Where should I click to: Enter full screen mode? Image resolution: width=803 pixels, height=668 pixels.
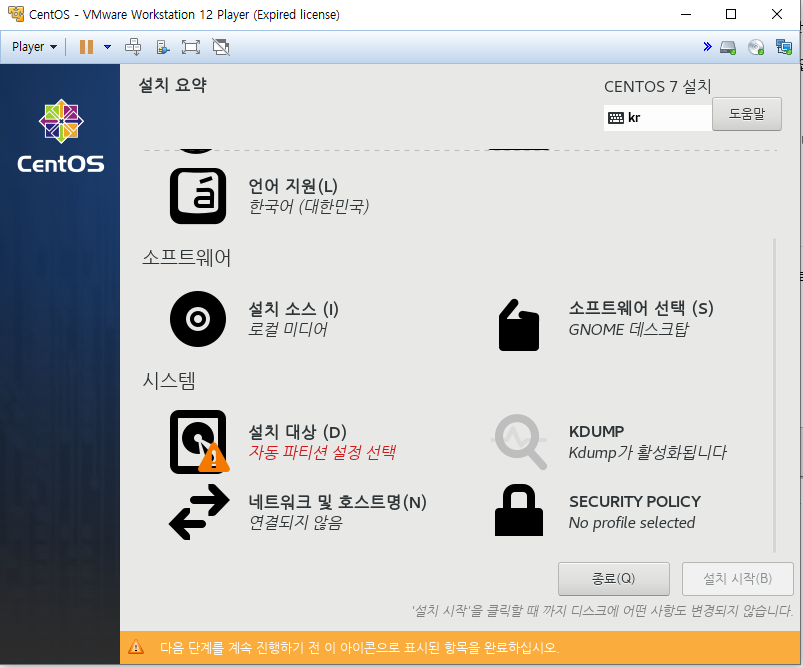point(191,47)
